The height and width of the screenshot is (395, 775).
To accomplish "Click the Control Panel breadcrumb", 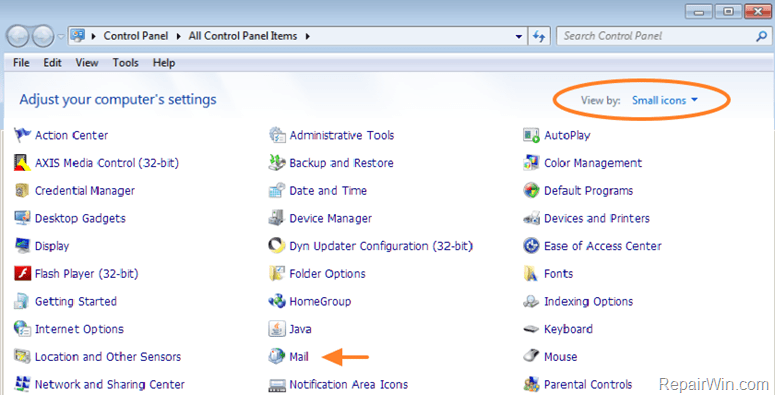I will coord(136,36).
